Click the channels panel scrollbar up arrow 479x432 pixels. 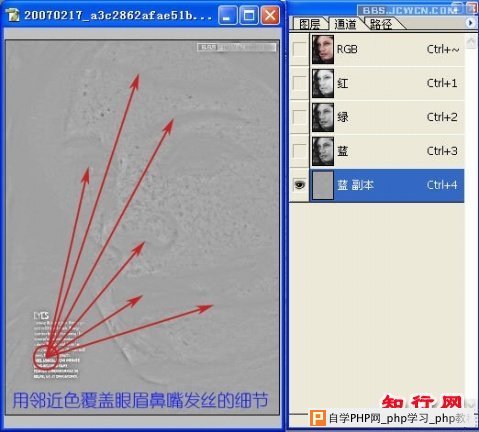point(471,42)
